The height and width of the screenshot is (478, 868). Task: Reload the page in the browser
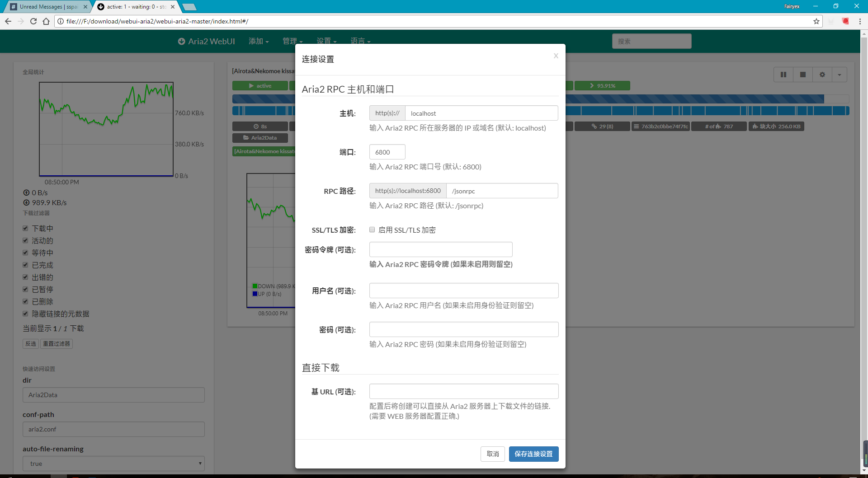click(x=33, y=21)
